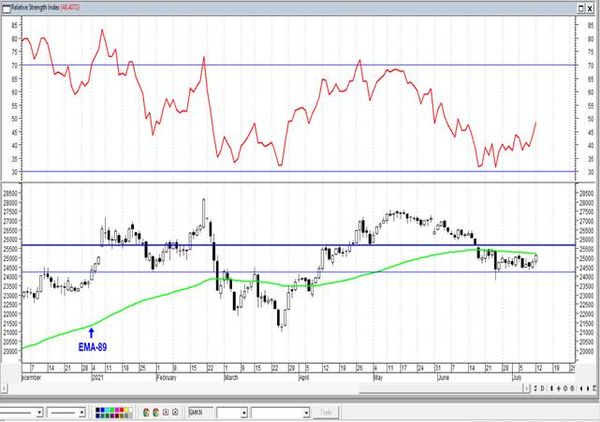This screenshot has height=422, width=600.
Task: Click the Relative Strength Index title text
Action: 35,8
